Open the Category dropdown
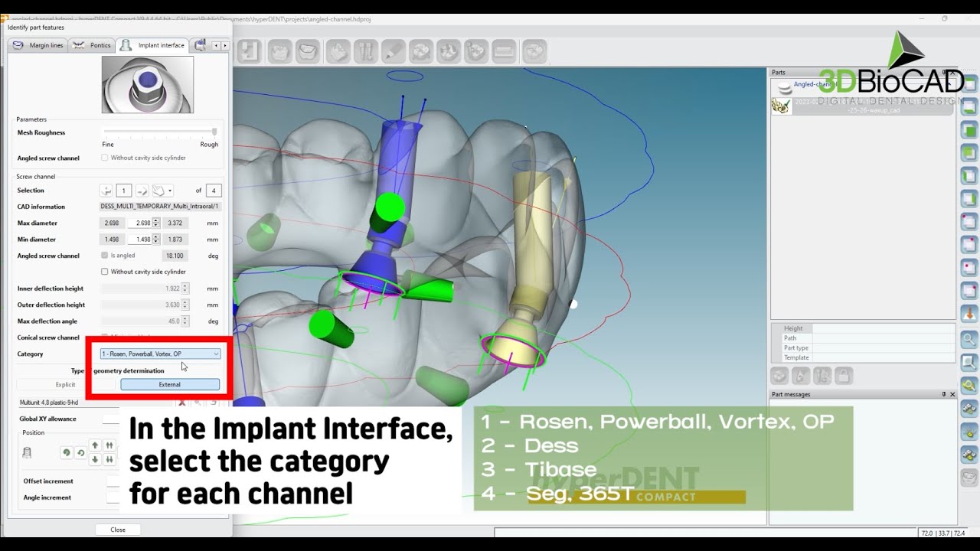The image size is (980, 551). (160, 354)
